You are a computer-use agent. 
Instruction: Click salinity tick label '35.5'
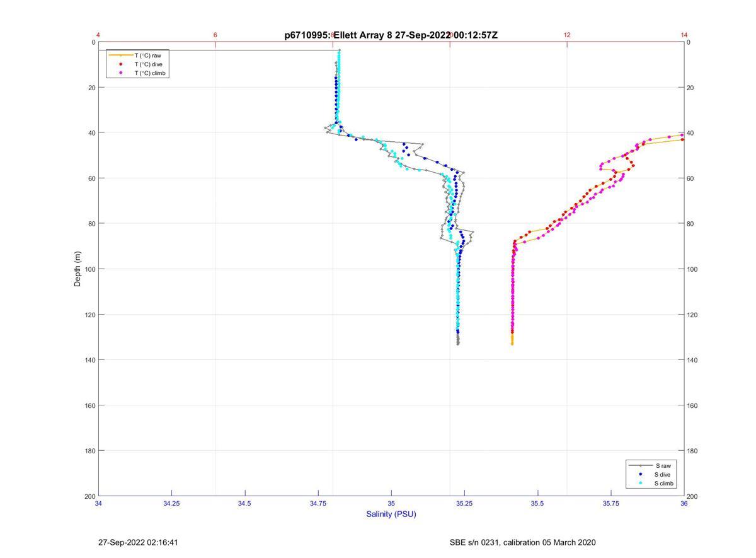pos(537,503)
